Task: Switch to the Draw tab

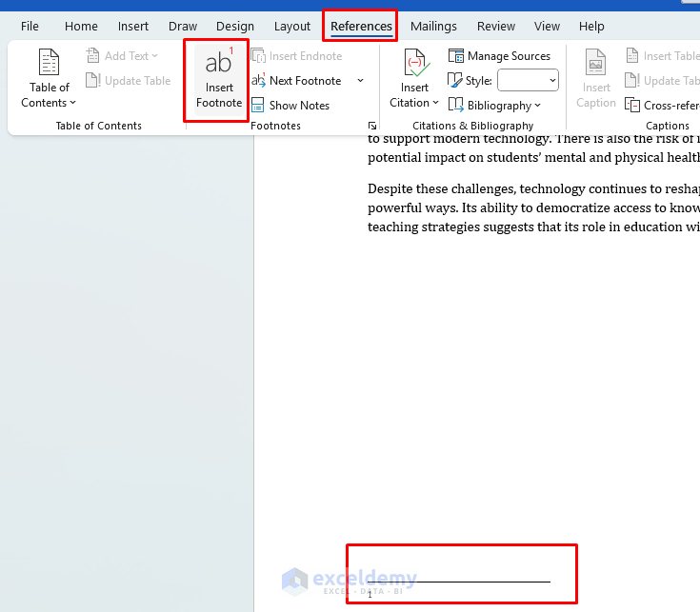Action: click(183, 27)
